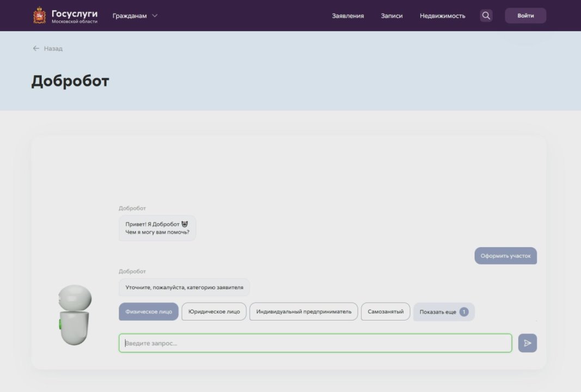Choose the Юридическое лицо category

(x=214, y=312)
